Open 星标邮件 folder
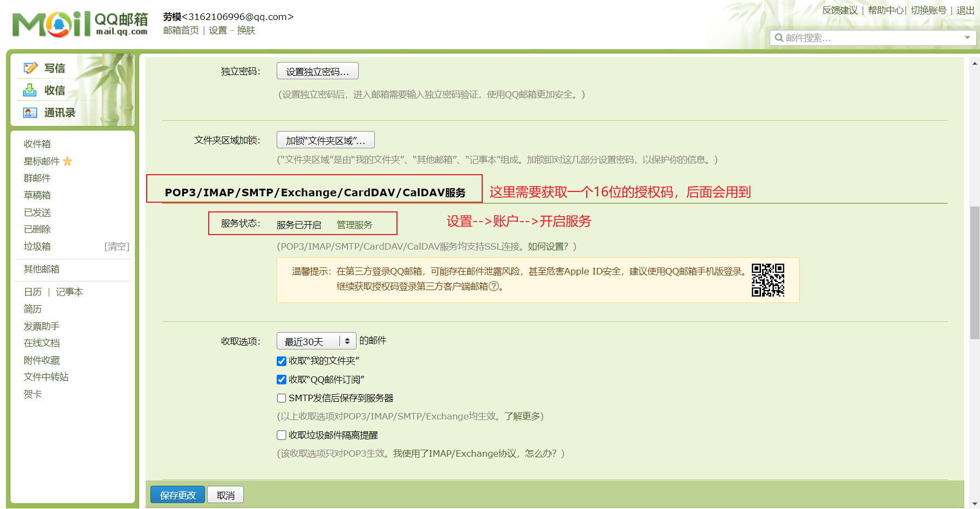The image size is (980, 509). tap(42, 161)
